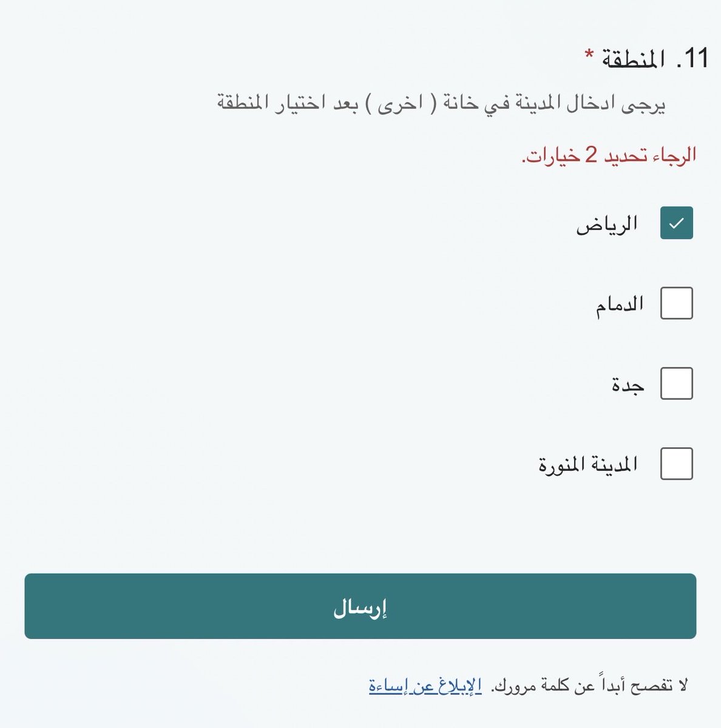
Task: Select the جدة option label text
Action: (628, 385)
